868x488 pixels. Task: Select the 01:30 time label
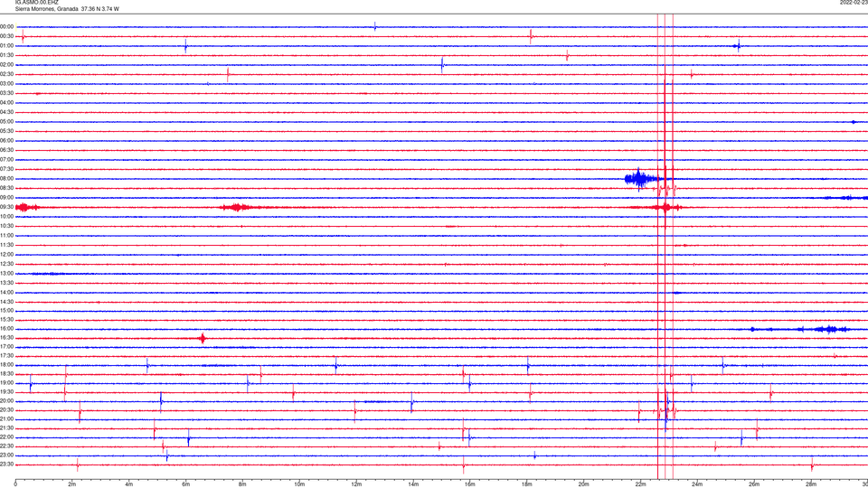tap(6, 55)
